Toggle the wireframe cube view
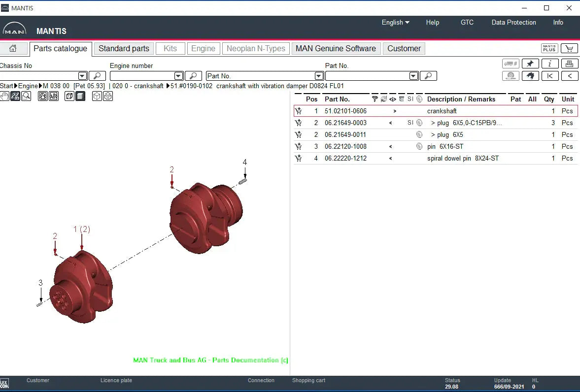Viewport: 580px width, 392px height. coord(98,96)
